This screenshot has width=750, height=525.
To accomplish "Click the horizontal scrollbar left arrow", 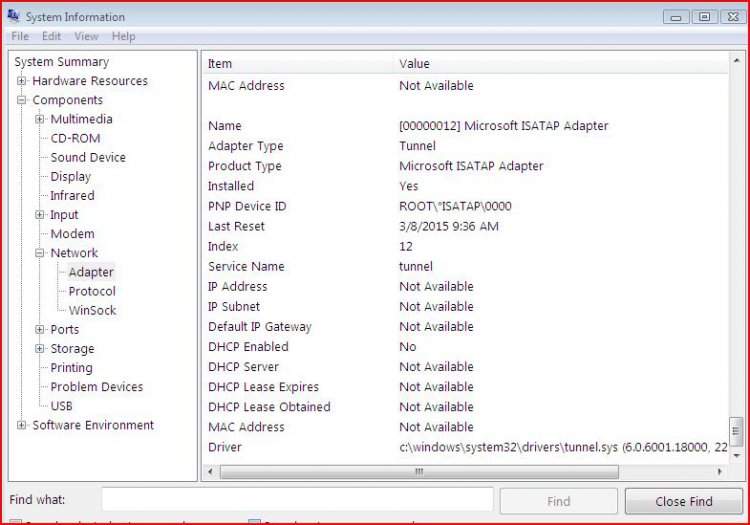I will 210,471.
